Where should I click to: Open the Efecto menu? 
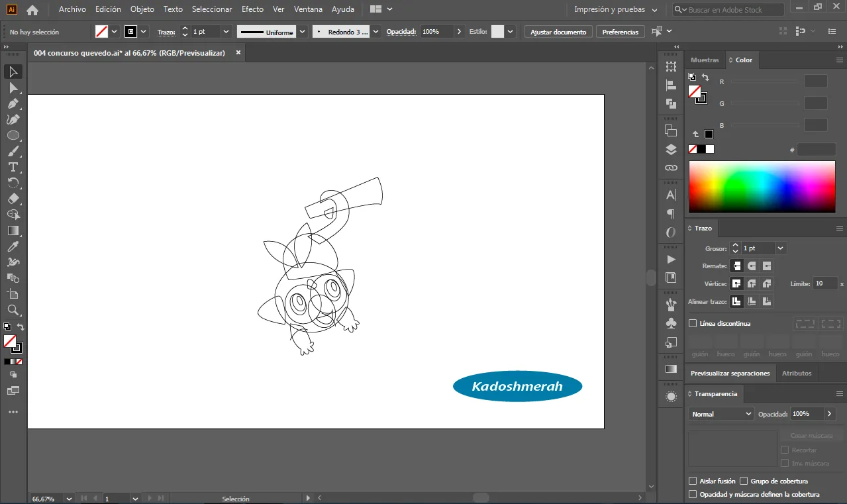tap(252, 9)
